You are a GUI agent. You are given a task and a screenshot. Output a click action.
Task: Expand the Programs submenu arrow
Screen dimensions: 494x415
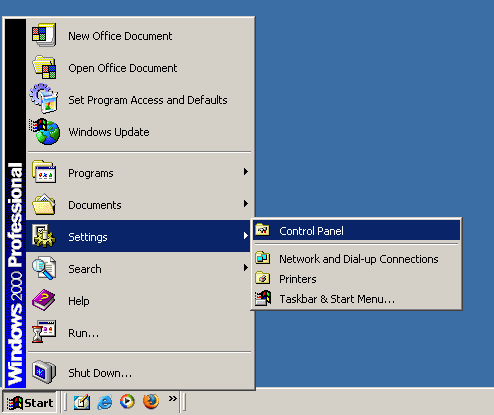point(246,172)
